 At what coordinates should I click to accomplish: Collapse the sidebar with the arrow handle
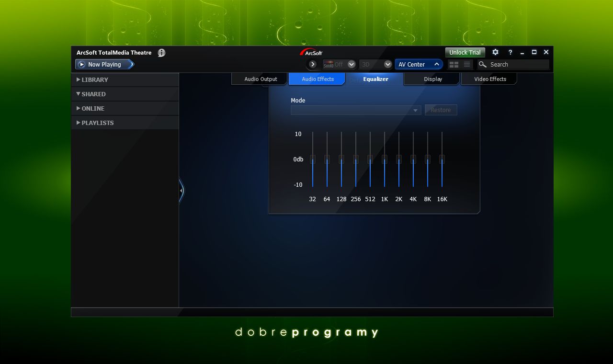coord(181,191)
